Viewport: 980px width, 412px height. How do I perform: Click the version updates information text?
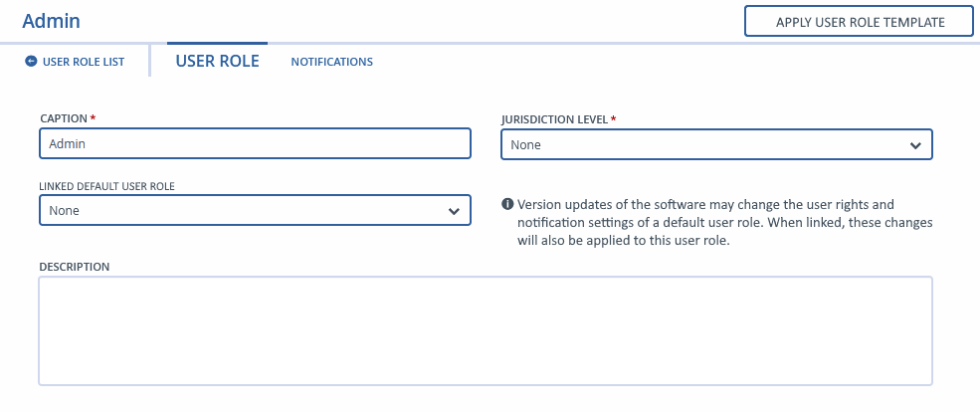725,223
